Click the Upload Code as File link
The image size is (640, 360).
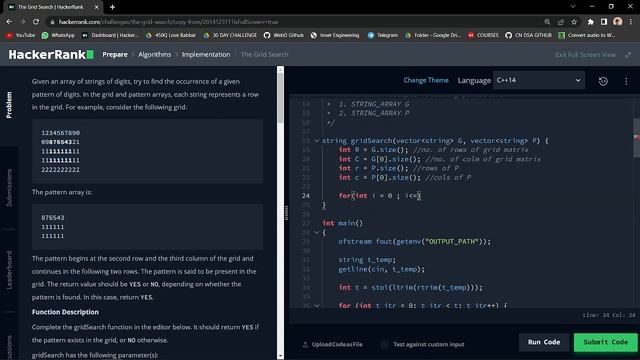click(332, 344)
